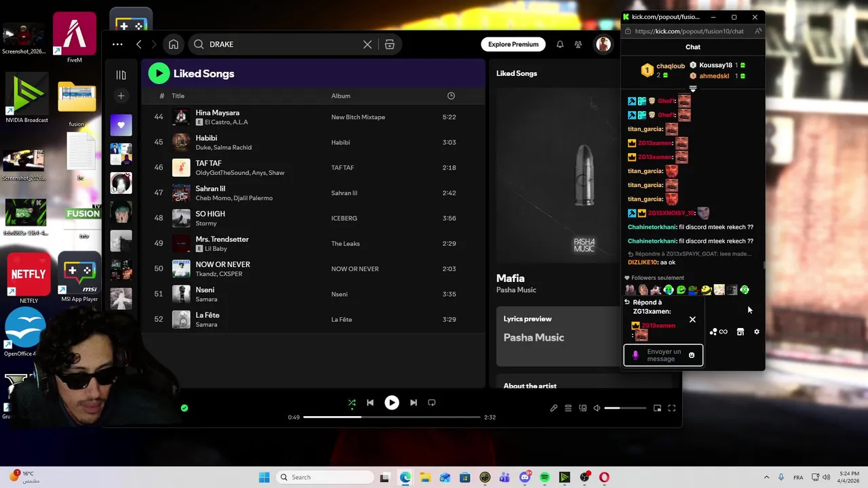This screenshot has height=488, width=868.
Task: Collapse the Kick chat leaderboard chevron
Action: pyautogui.click(x=692, y=89)
